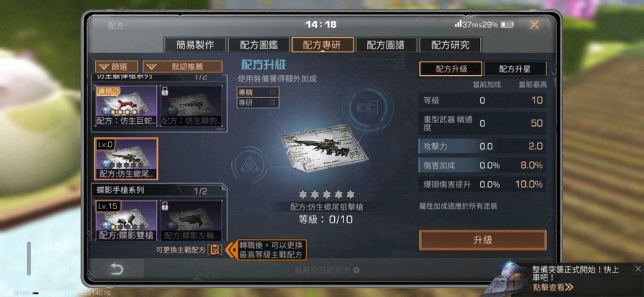
Task: Collapse the 蝶影手槍系列 group
Action: [x=159, y=191]
